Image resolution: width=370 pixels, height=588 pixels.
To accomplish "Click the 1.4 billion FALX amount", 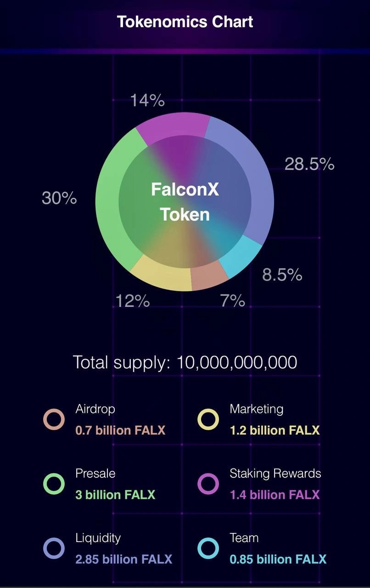I will tap(275, 495).
